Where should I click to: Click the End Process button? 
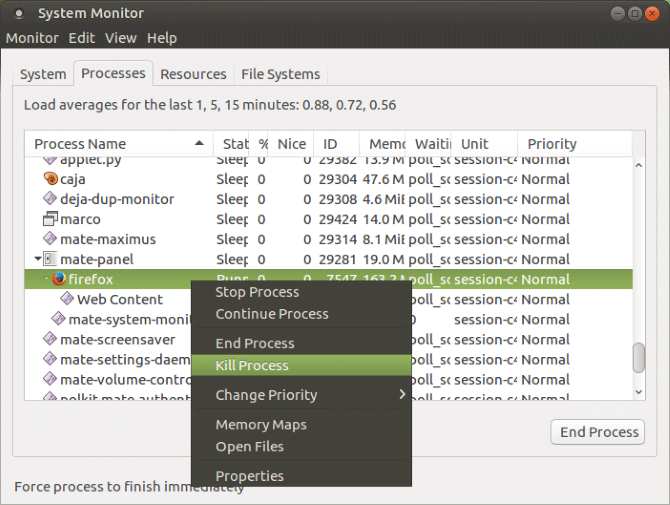[x=597, y=432]
